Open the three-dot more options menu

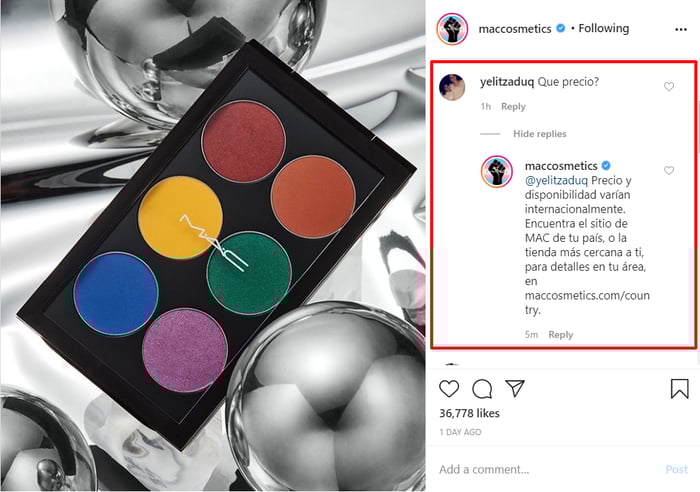pos(681,29)
